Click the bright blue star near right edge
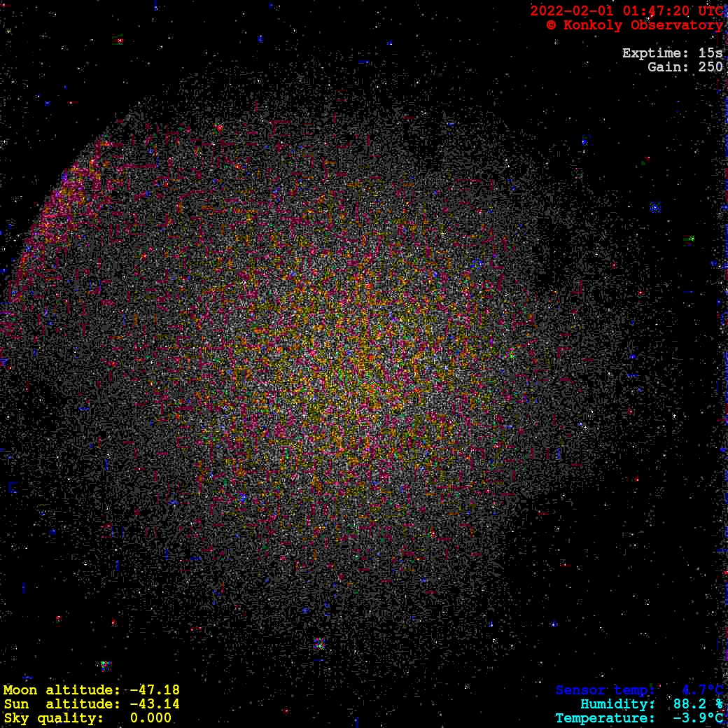Image resolution: width=728 pixels, height=728 pixels. [654, 207]
